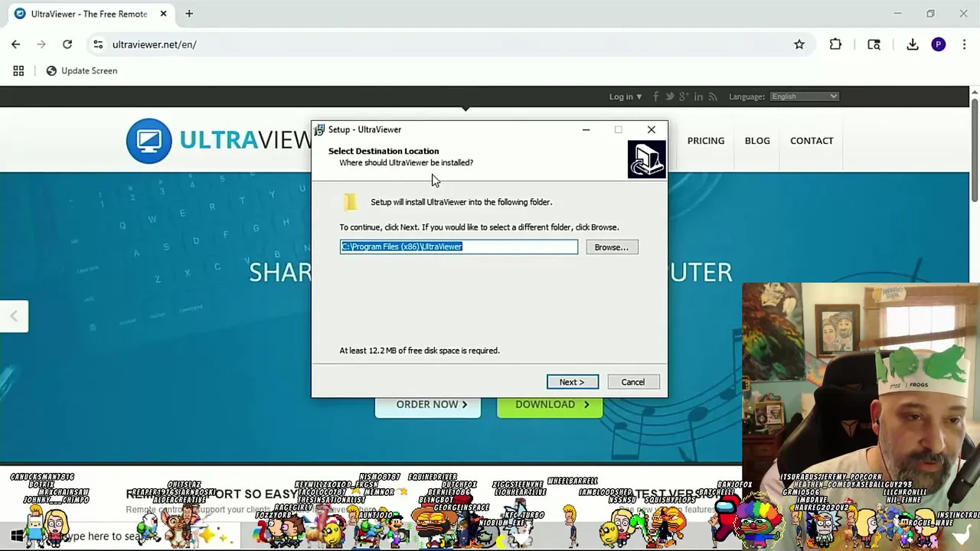Open Chrome downloads icon

click(913, 44)
